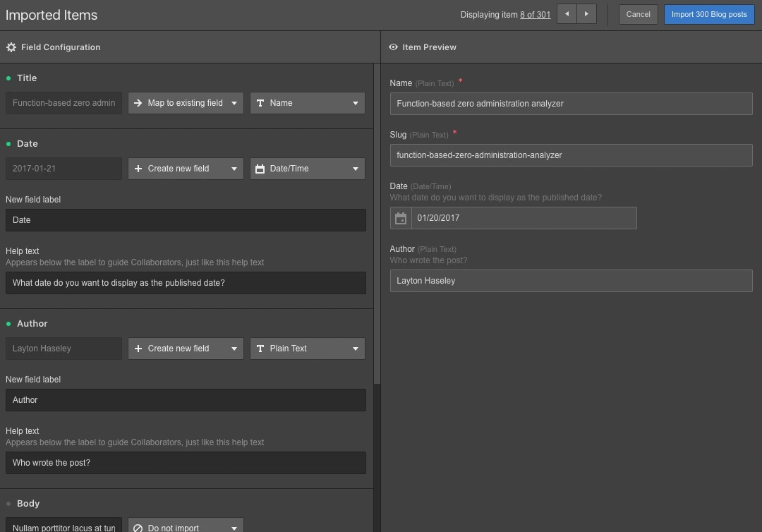Click the Field Configuration scrollbar
762x532 pixels.
377,224
